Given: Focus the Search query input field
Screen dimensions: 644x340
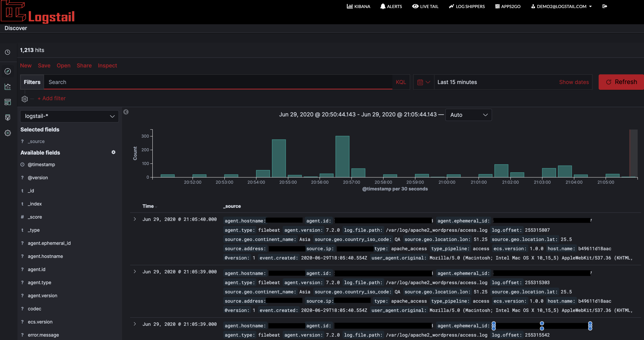Looking at the screenshot, I should [x=217, y=82].
